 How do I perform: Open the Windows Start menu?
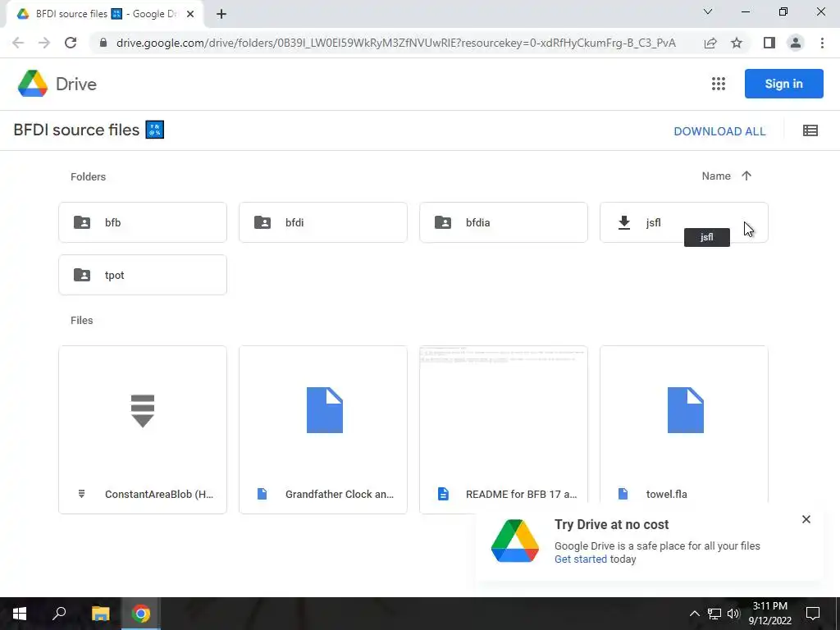[20, 614]
